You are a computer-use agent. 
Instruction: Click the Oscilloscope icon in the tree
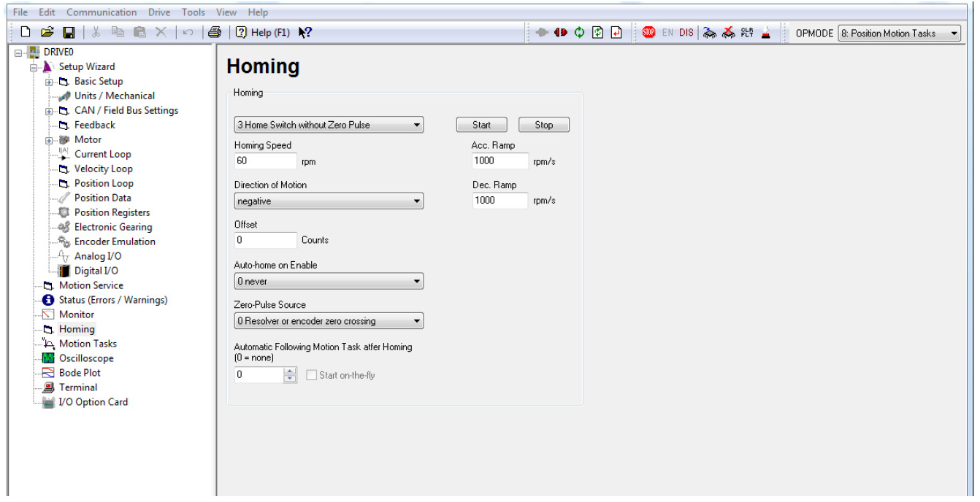tap(48, 358)
